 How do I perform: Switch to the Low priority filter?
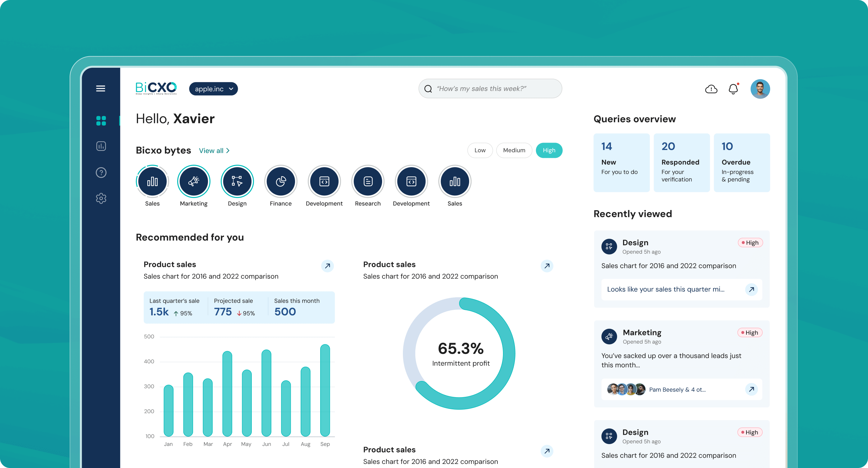point(480,150)
